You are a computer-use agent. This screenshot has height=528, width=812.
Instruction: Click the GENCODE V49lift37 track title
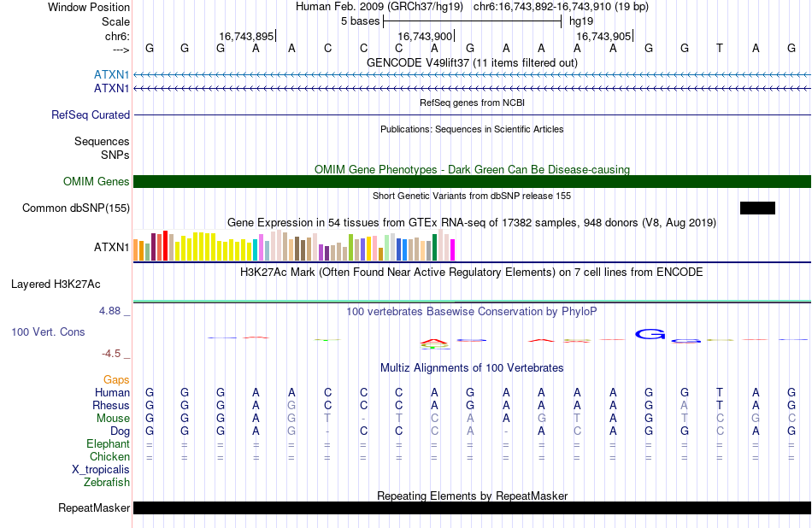(x=472, y=62)
